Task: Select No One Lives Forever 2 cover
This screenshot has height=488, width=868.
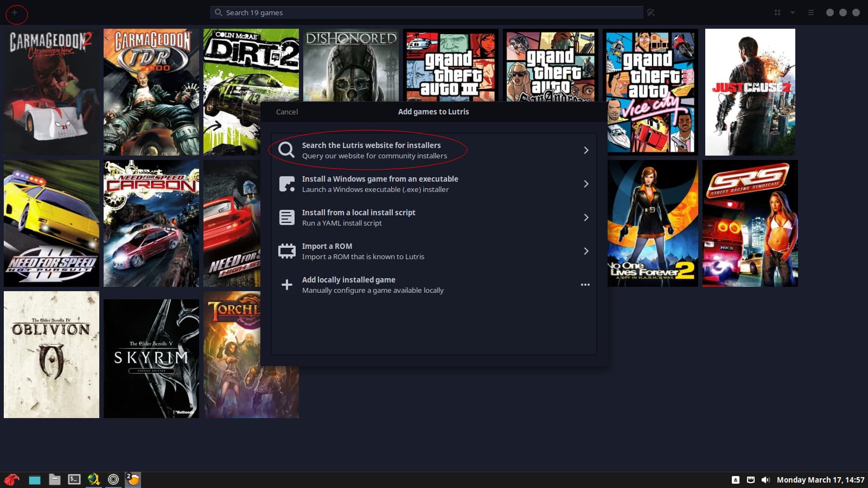Action: [x=653, y=223]
